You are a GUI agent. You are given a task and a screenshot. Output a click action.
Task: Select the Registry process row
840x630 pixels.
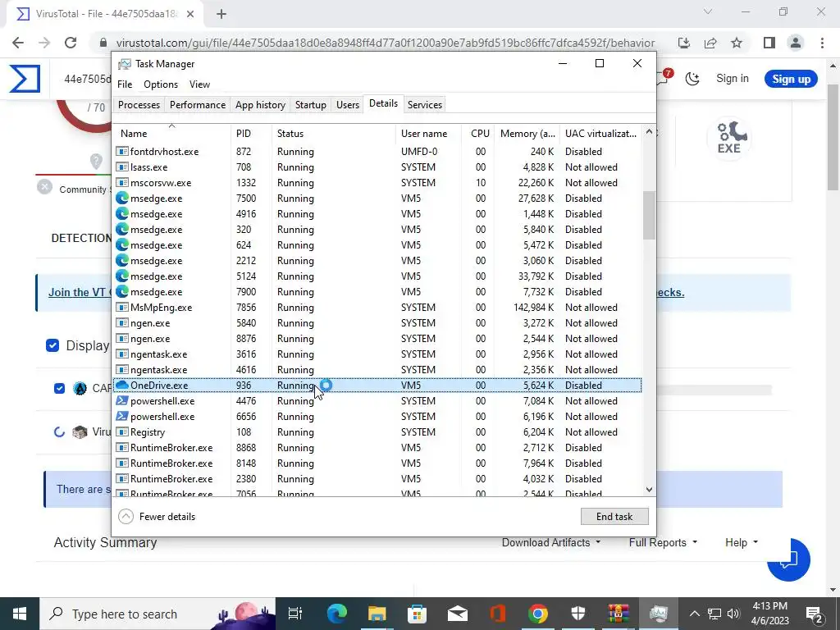click(x=377, y=432)
